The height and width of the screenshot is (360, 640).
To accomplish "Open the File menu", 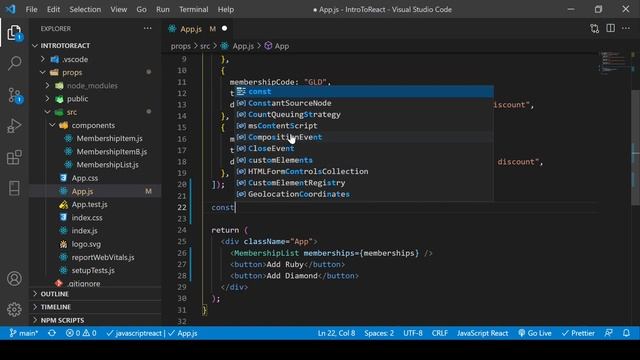I will click(31, 9).
